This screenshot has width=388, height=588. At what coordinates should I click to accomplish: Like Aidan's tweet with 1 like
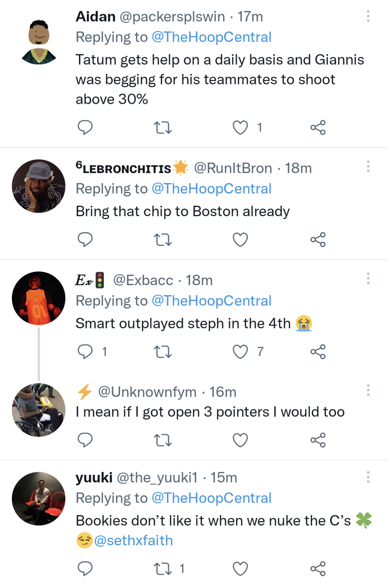[x=240, y=127]
